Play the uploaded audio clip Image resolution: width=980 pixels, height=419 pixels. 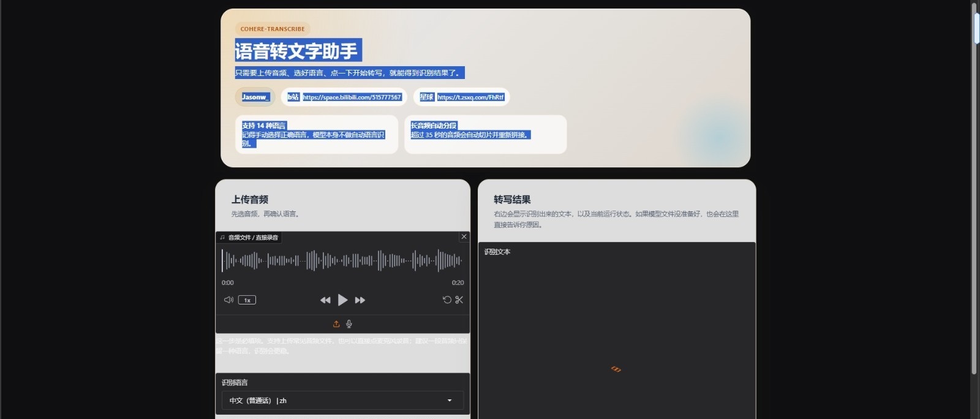coord(342,300)
